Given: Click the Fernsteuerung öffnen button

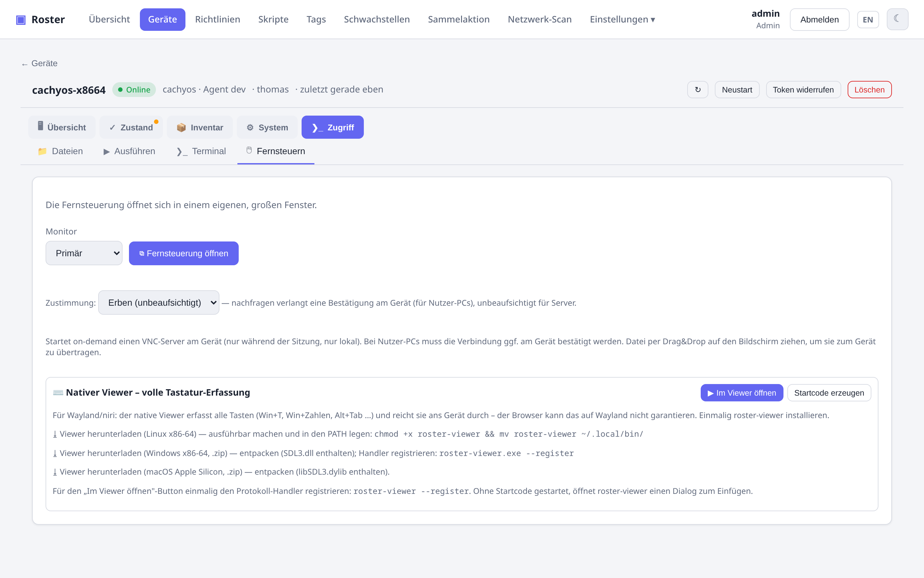Looking at the screenshot, I should (x=184, y=253).
